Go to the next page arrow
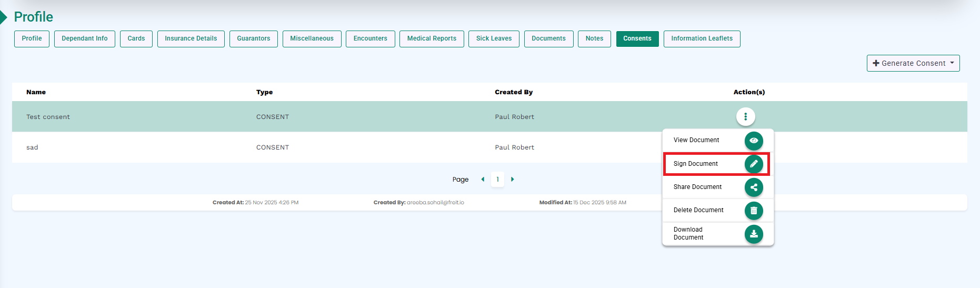The height and width of the screenshot is (288, 980). pos(513,180)
